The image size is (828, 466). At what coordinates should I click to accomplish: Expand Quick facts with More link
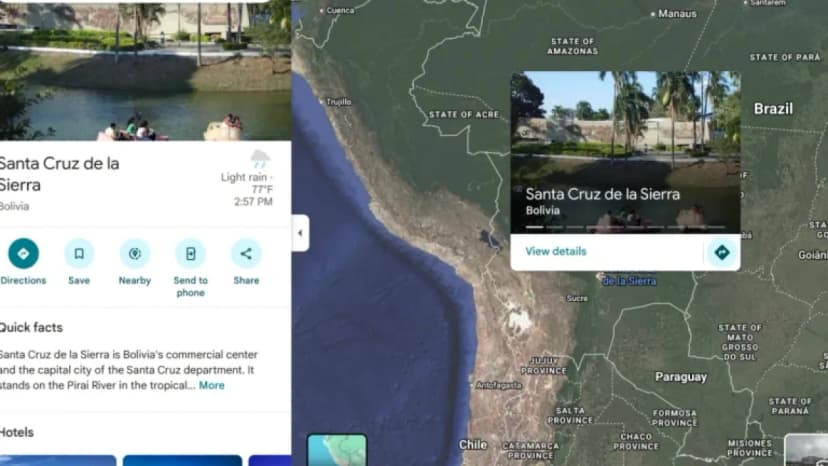point(211,385)
